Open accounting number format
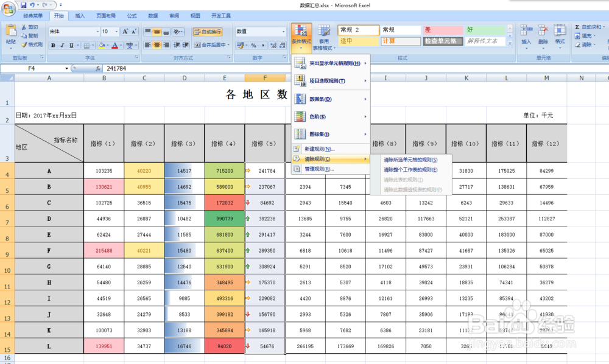 (x=241, y=46)
